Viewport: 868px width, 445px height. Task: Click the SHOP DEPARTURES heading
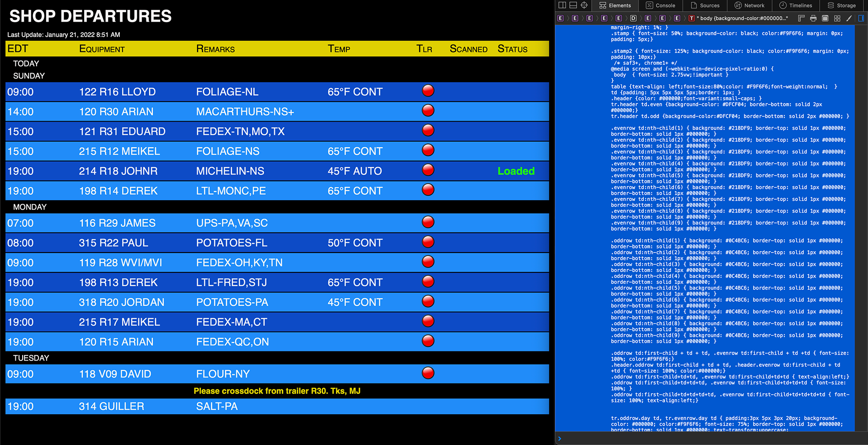coord(90,16)
